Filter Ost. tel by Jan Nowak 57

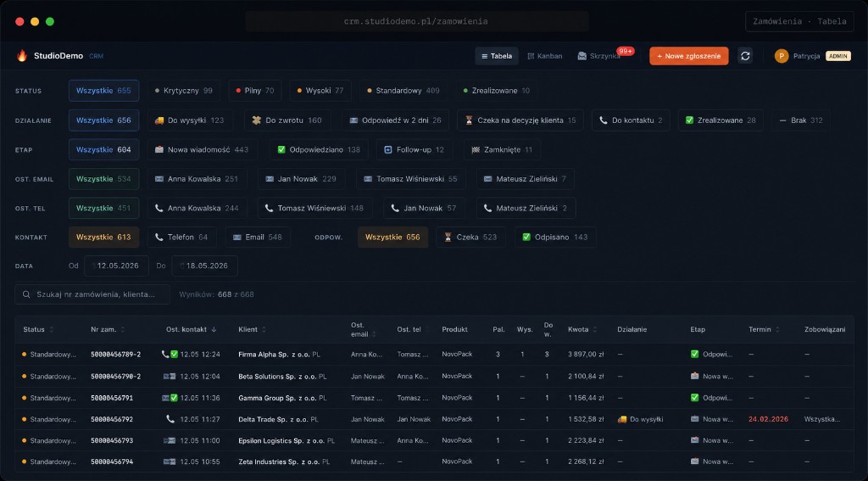(425, 209)
